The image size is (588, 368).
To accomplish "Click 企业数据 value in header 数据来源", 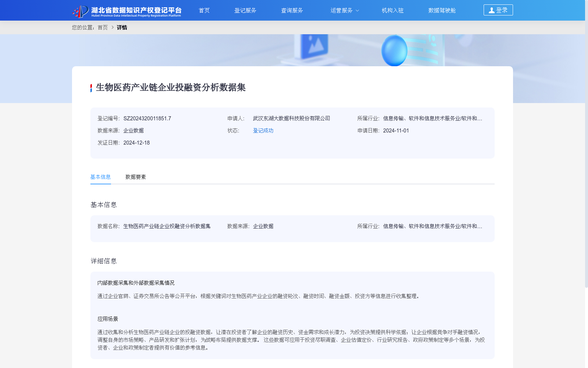I will click(x=133, y=131).
